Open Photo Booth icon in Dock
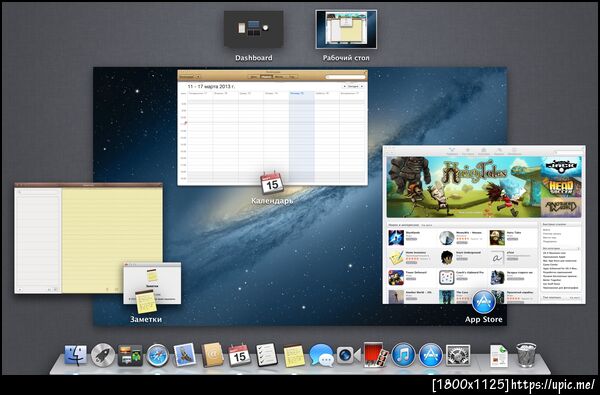This screenshot has width=600, height=395. point(375,355)
